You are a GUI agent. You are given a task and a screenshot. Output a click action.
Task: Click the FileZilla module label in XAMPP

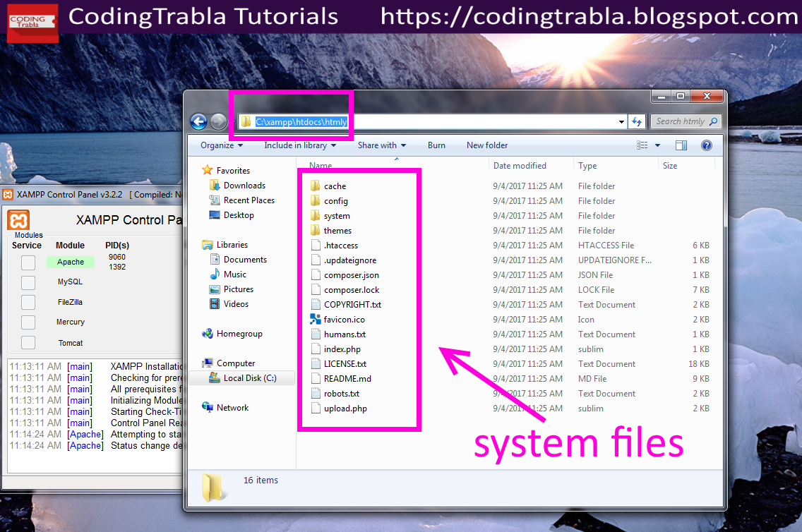coord(70,302)
